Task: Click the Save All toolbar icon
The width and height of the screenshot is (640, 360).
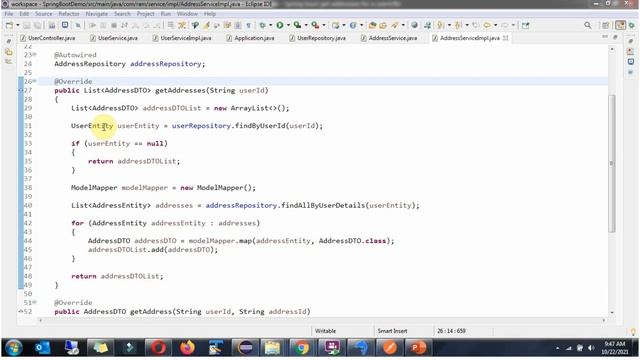Action: 37,25
